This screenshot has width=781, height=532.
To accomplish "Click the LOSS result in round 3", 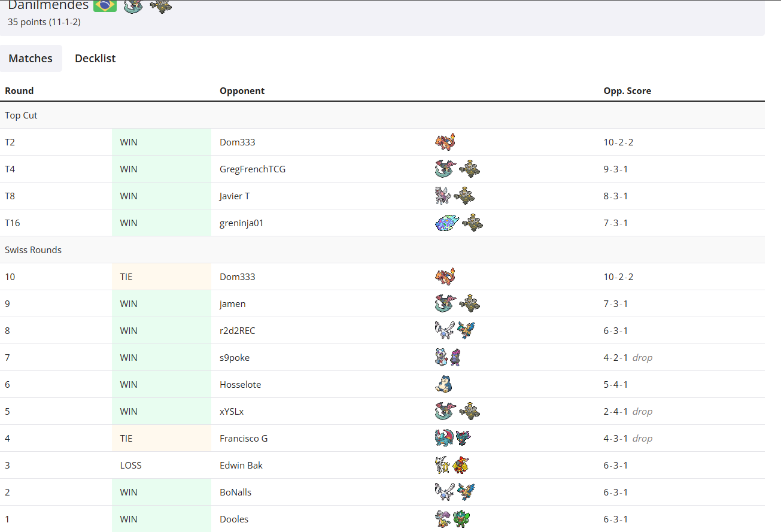I will 130,465.
